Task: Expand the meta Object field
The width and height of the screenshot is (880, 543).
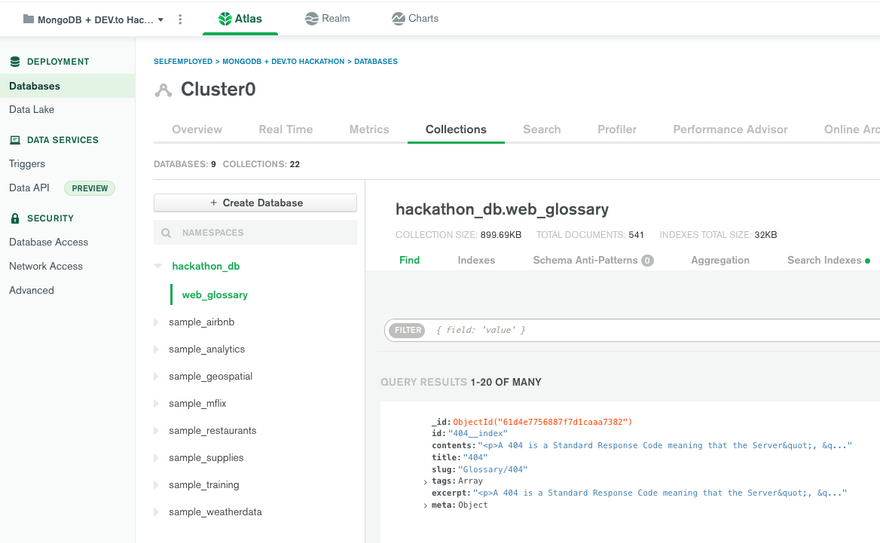Action: pos(426,506)
